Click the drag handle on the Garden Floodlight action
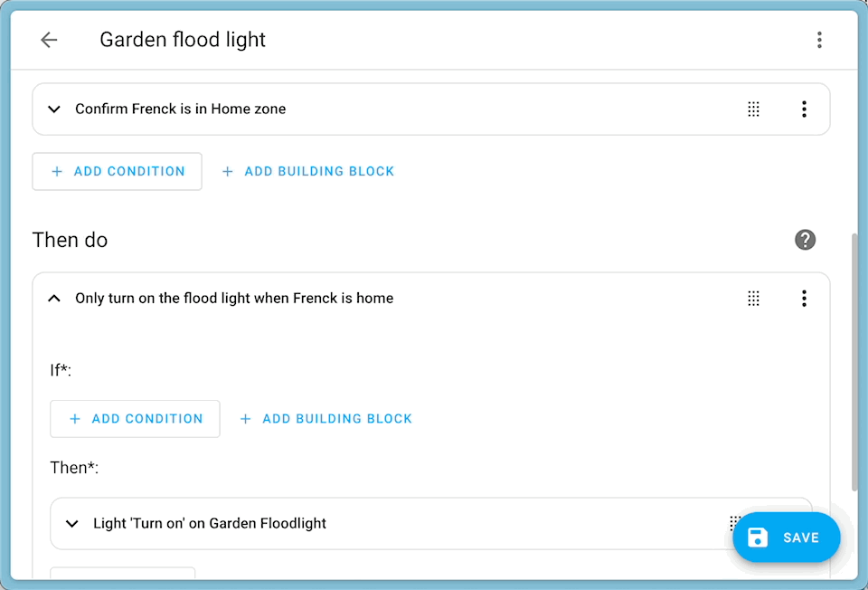The image size is (868, 590). (x=734, y=523)
